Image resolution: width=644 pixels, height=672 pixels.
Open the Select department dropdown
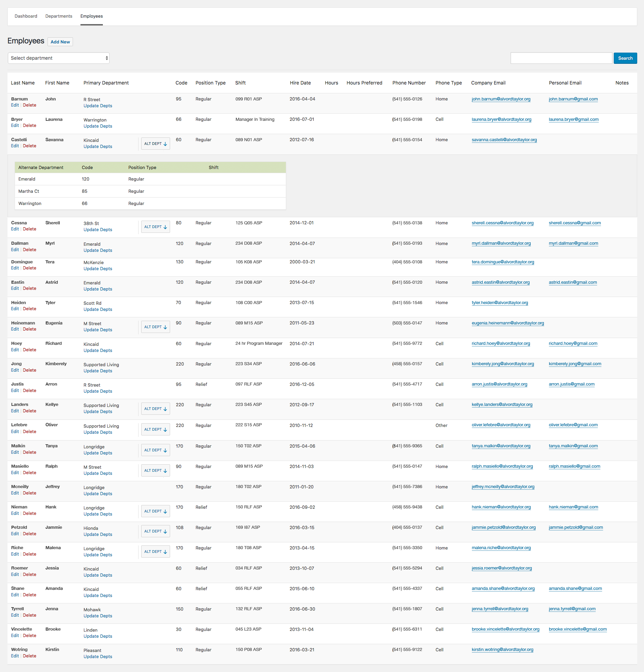click(x=59, y=58)
